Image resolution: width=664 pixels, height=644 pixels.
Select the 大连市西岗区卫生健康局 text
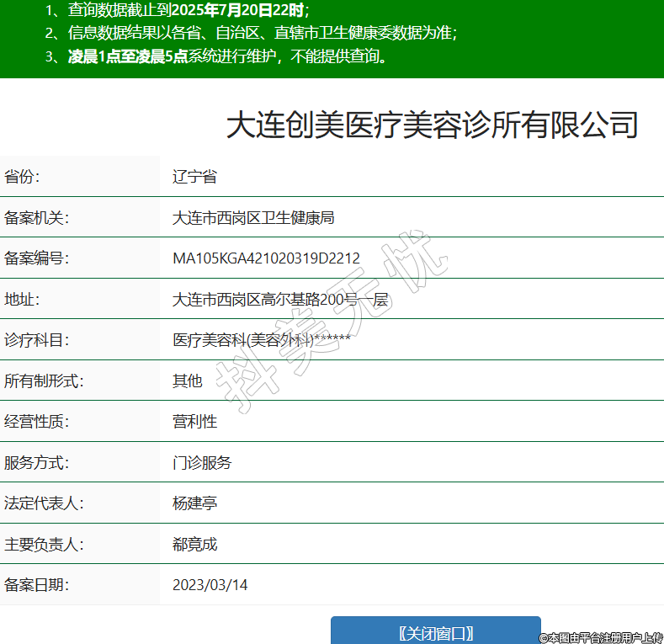(x=253, y=218)
